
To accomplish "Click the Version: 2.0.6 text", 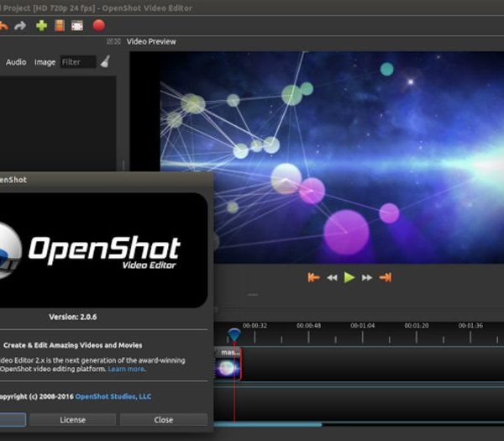I will click(x=73, y=317).
